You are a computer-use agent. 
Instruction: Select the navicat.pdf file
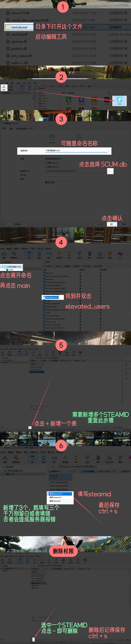(x=19, y=34)
